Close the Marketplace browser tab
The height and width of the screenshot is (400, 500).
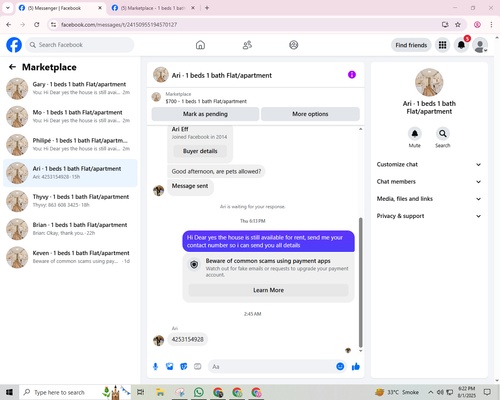pos(193,8)
